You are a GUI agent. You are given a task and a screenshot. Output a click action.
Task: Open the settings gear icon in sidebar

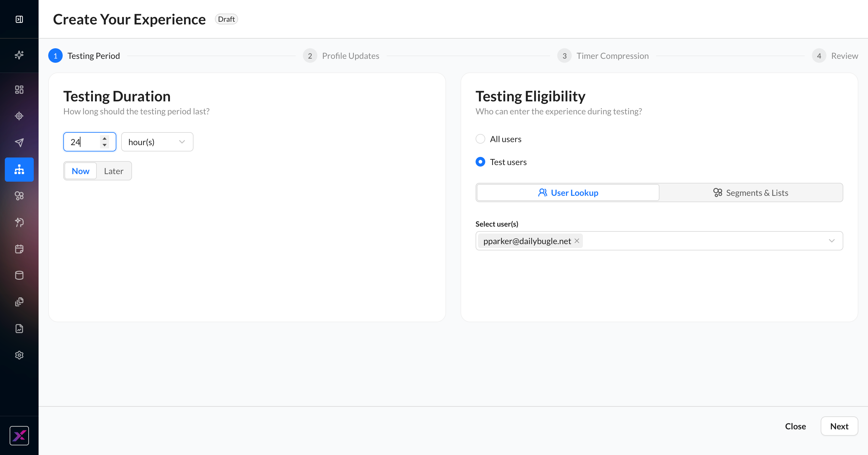pos(19,355)
